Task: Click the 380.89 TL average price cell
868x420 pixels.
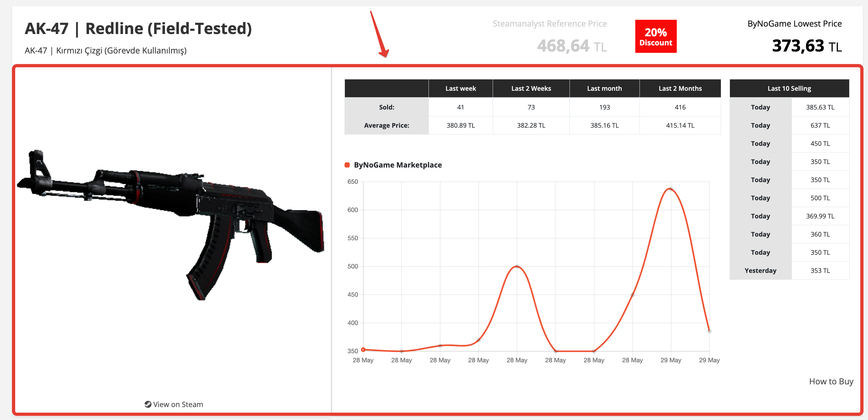Action: tap(461, 125)
